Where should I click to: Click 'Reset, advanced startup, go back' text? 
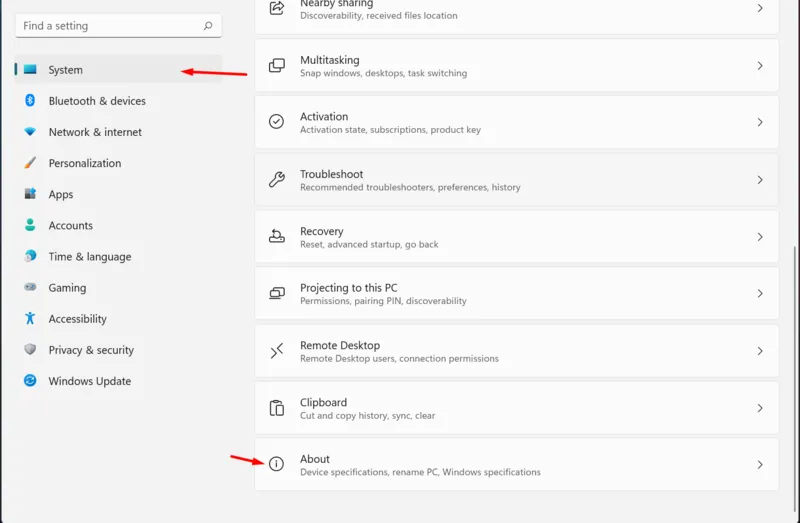[369, 244]
